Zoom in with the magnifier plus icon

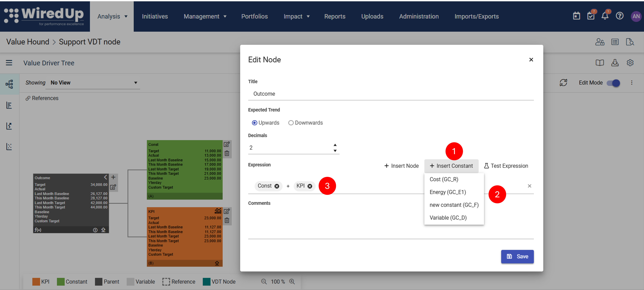[292, 282]
